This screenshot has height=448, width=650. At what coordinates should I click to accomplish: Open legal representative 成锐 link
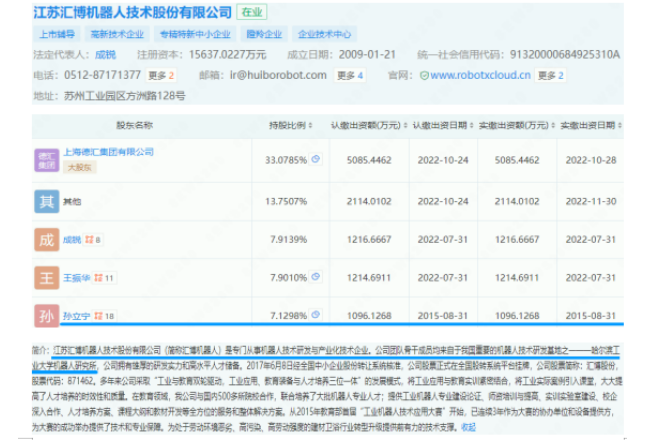105,55
